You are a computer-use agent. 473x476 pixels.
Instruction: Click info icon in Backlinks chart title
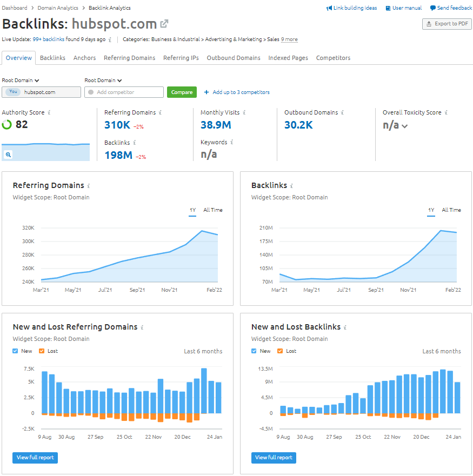291,185
